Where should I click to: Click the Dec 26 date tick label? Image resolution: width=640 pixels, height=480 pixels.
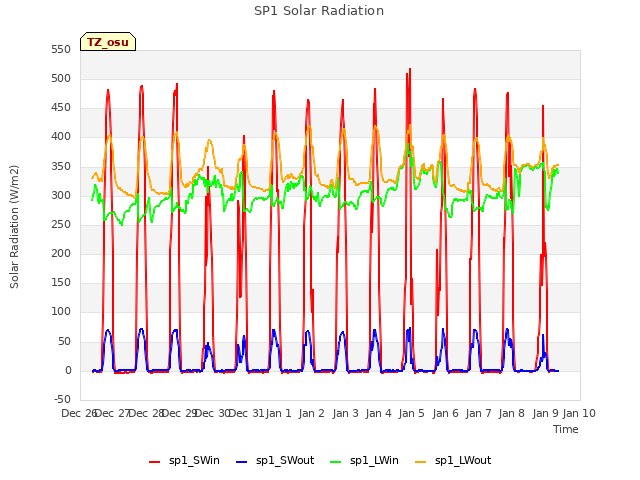80,413
